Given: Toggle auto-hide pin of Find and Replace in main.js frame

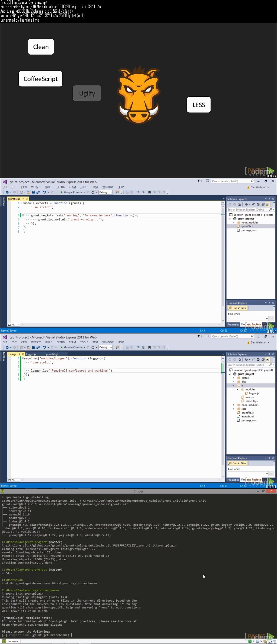Looking at the screenshot, I should pos(269,458).
